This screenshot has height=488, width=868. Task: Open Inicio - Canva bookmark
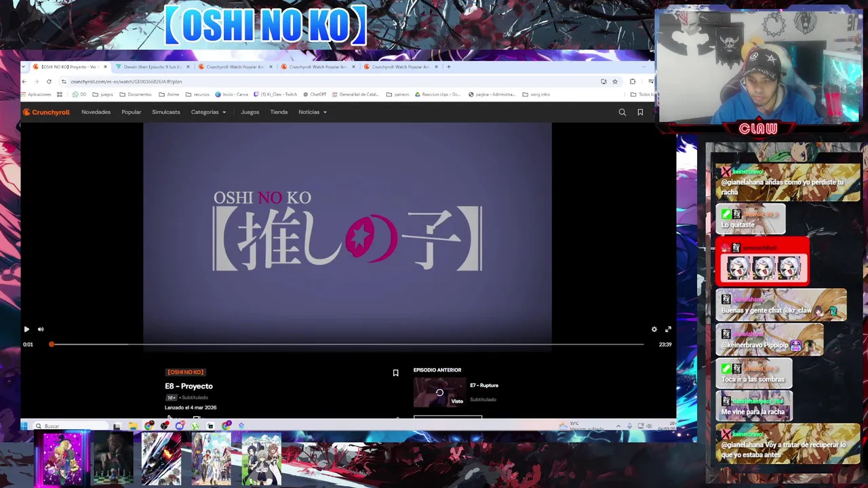233,94
